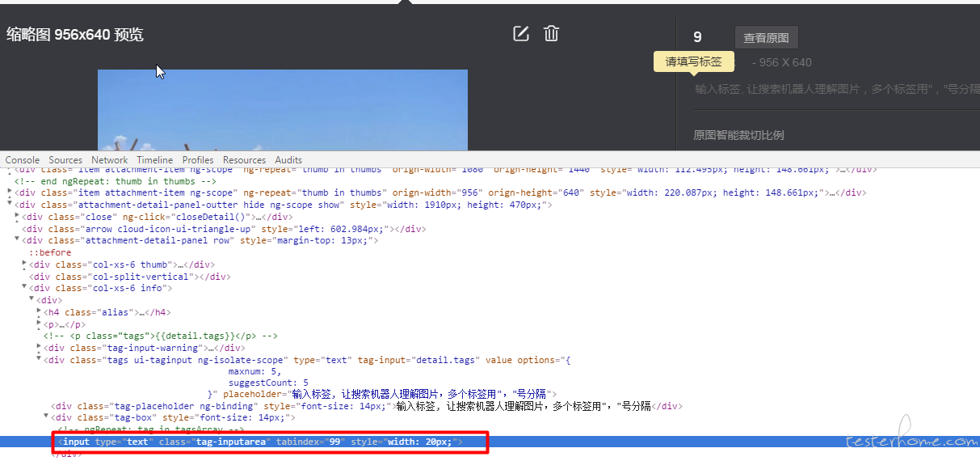Click the 查看原图 button
Viewport: 980px width, 461px height.
point(766,38)
